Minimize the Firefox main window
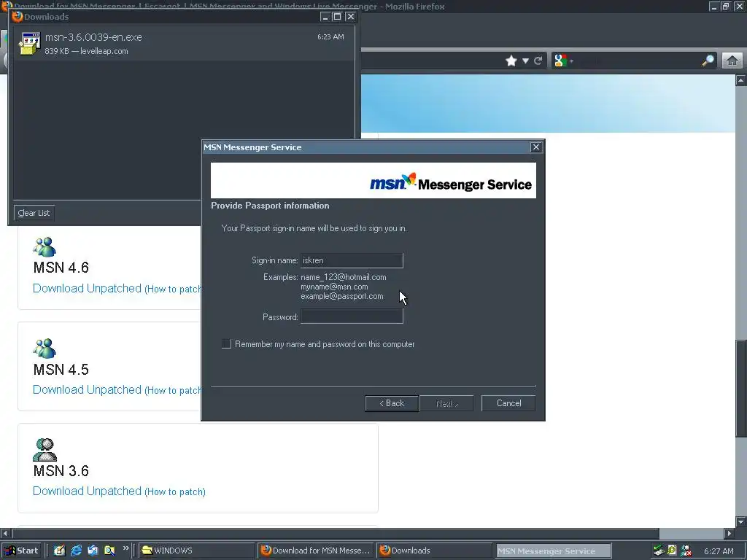Screen dimensions: 747x560 coord(713,6)
